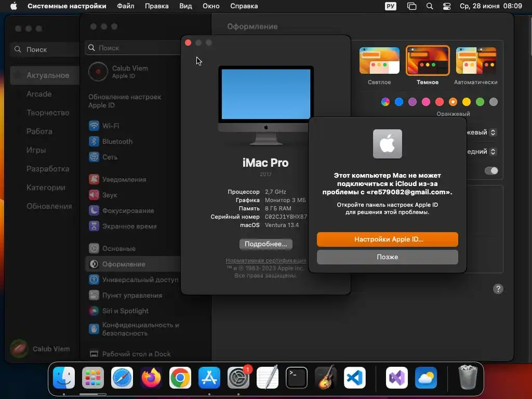Open App Store from the Dock
The width and height of the screenshot is (532, 399).
tap(209, 378)
